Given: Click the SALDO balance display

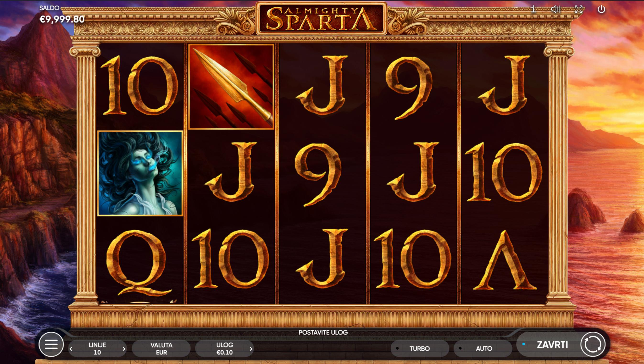Looking at the screenshot, I should pos(62,15).
